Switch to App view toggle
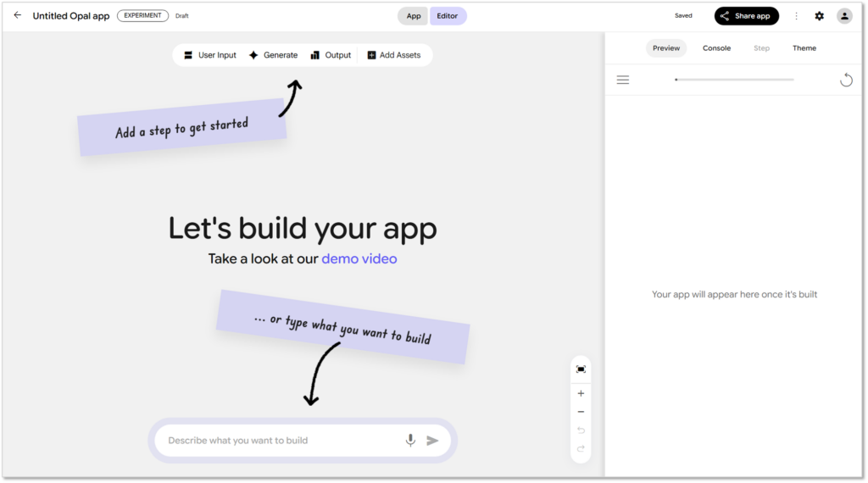 click(413, 16)
